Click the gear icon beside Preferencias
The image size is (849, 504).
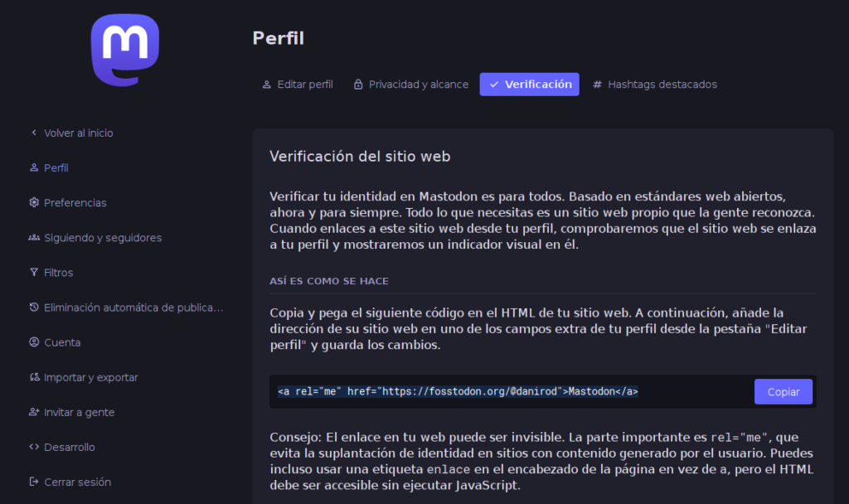34,202
